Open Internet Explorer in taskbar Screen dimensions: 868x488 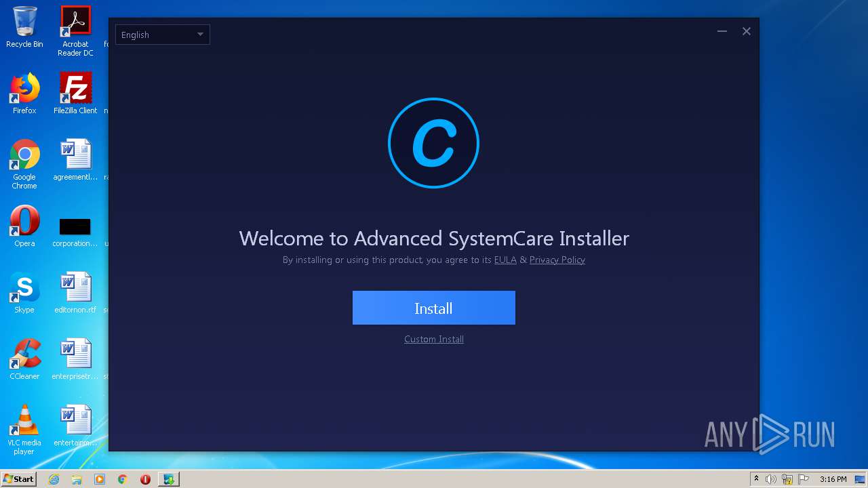pos(54,479)
